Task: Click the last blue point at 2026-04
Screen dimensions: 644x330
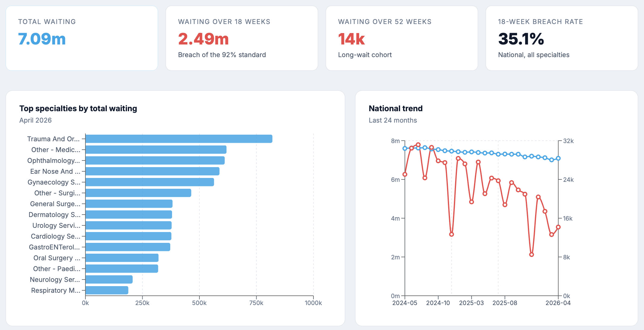Action: [558, 158]
